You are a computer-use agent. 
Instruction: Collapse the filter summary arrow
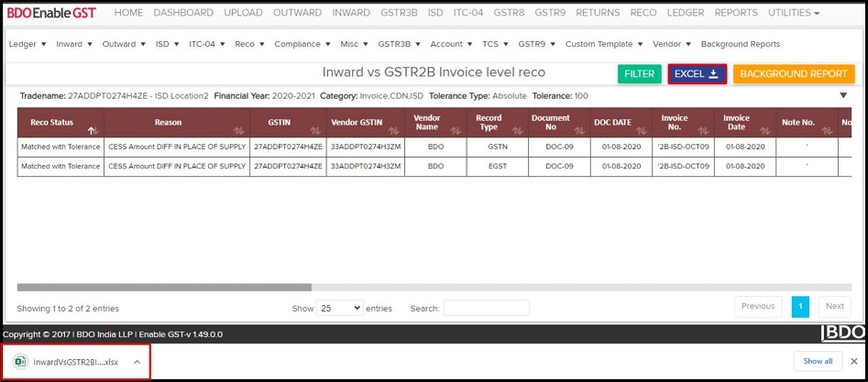pyautogui.click(x=843, y=95)
